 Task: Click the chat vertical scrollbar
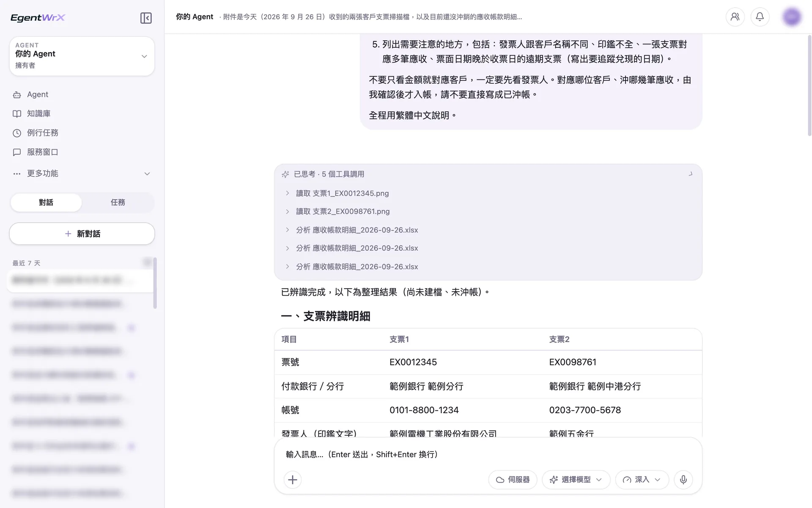tap(809, 85)
